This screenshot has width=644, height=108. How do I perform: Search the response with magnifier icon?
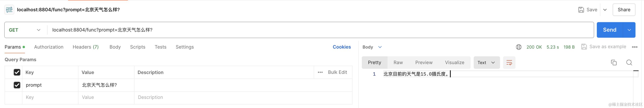click(629, 62)
